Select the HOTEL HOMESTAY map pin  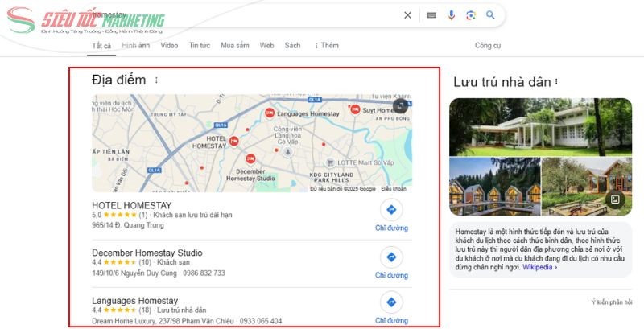tap(233, 142)
